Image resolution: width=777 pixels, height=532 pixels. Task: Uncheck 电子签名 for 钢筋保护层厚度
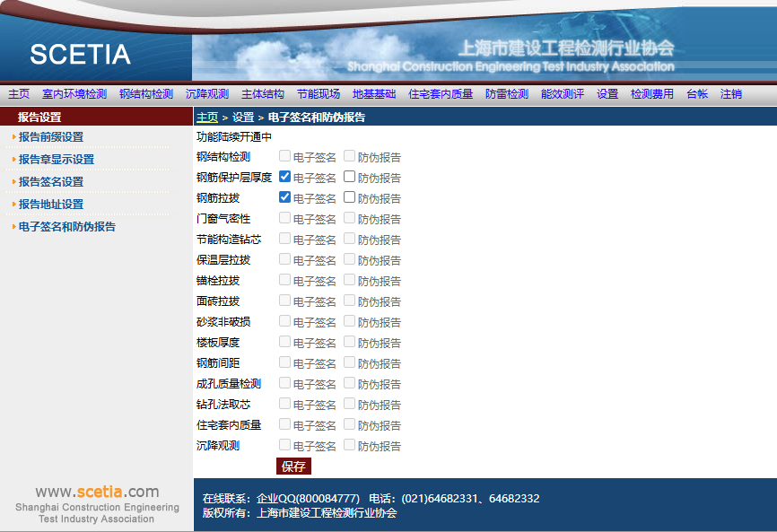tap(284, 177)
